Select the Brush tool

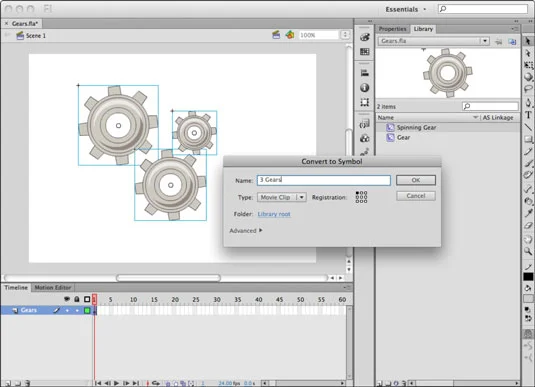click(x=528, y=163)
